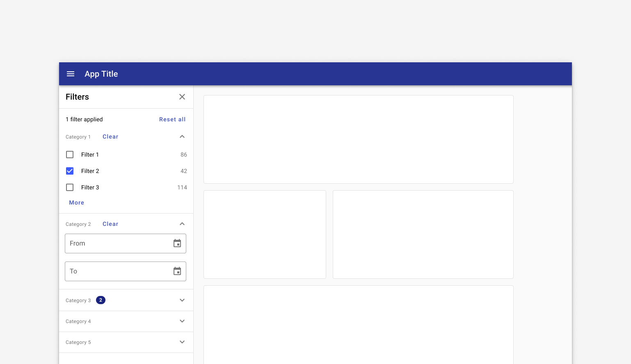Collapse Category 2 section chevron
Viewport: 631px width, 364px height.
coord(182,224)
